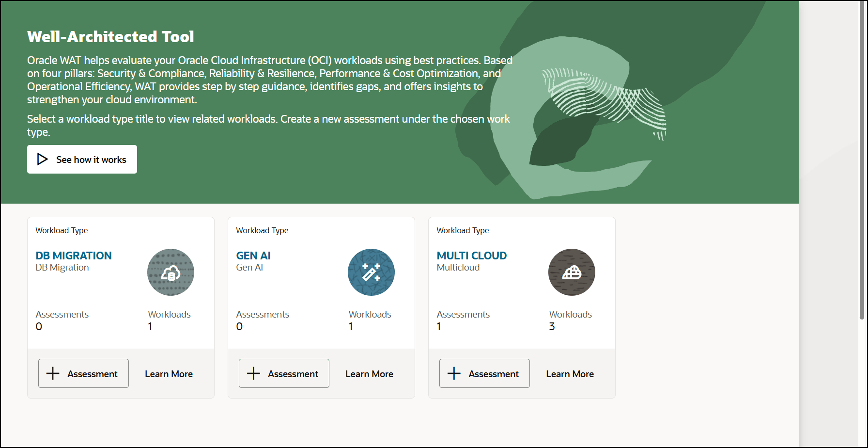
Task: Open the GEN AI workload type title
Action: tap(253, 256)
